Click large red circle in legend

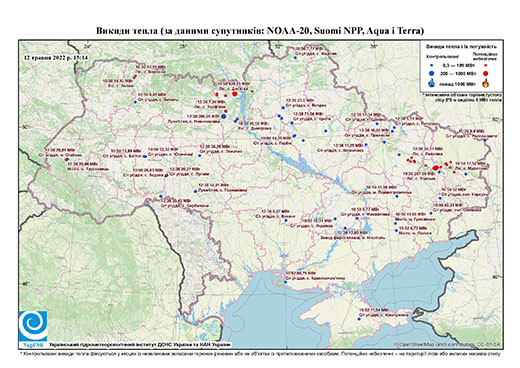(486, 73)
